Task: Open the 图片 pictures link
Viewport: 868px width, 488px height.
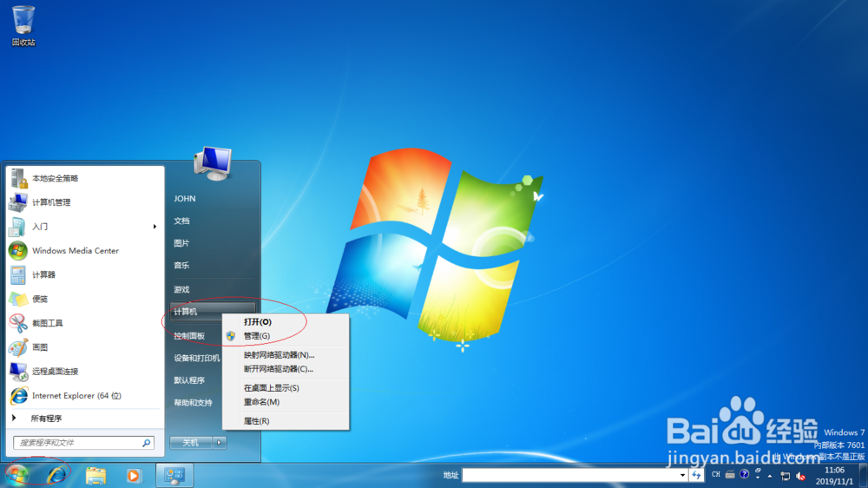Action: [181, 243]
